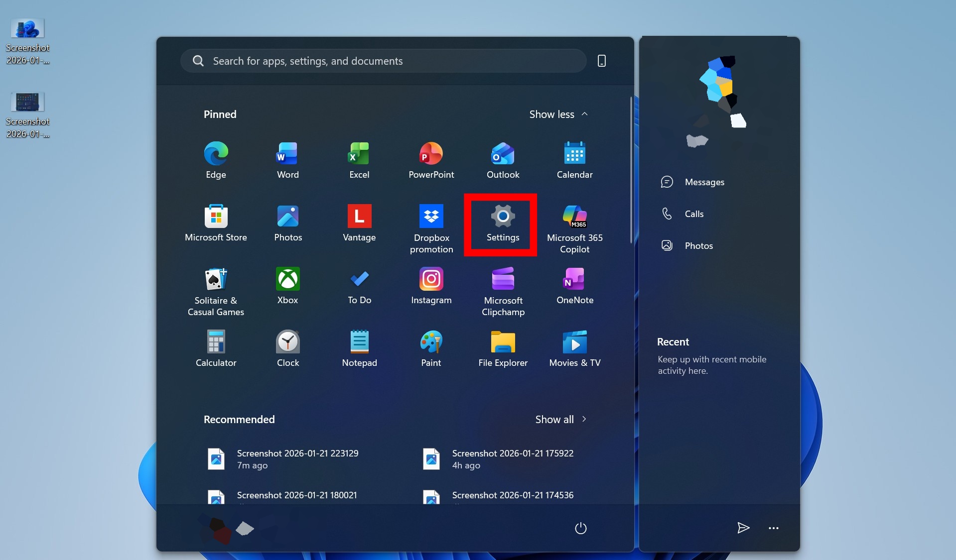Click the send icon in phone panel
Image resolution: width=956 pixels, height=560 pixels.
(x=743, y=528)
